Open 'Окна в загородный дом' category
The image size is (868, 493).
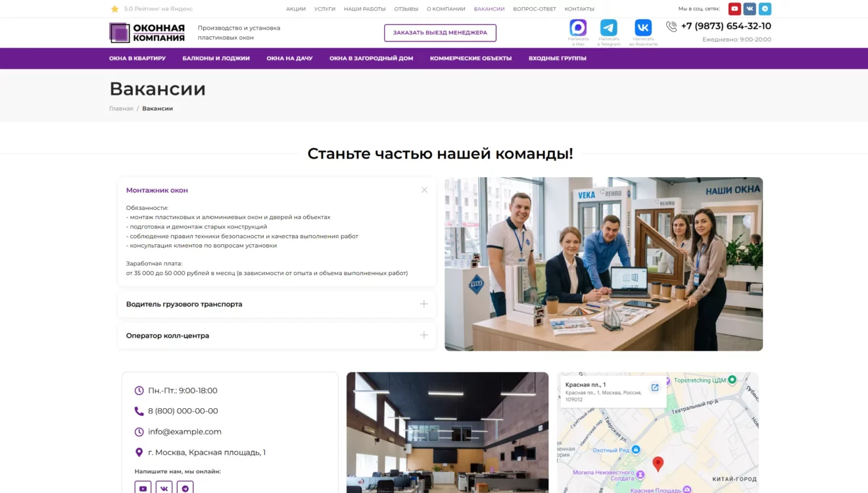[x=372, y=58]
